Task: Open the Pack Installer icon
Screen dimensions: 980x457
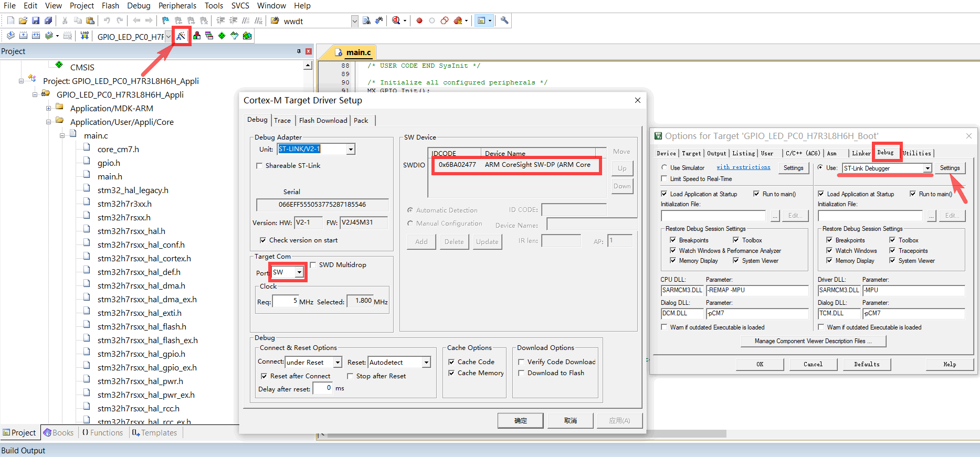Action: click(x=247, y=36)
